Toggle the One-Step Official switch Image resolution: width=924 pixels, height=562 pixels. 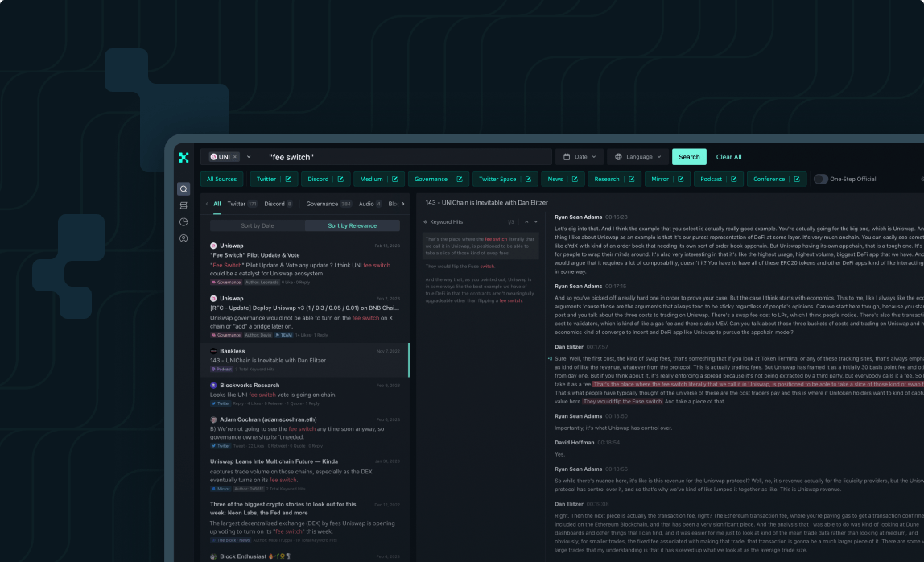coord(820,180)
